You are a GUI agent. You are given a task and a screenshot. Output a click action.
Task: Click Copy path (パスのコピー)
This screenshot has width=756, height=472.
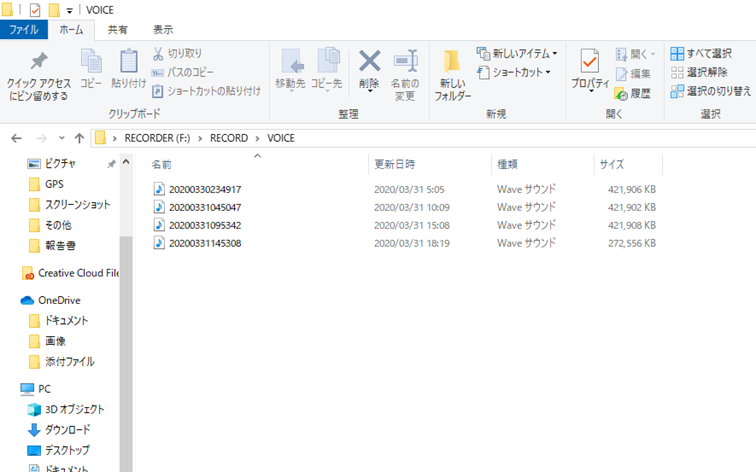coord(182,72)
